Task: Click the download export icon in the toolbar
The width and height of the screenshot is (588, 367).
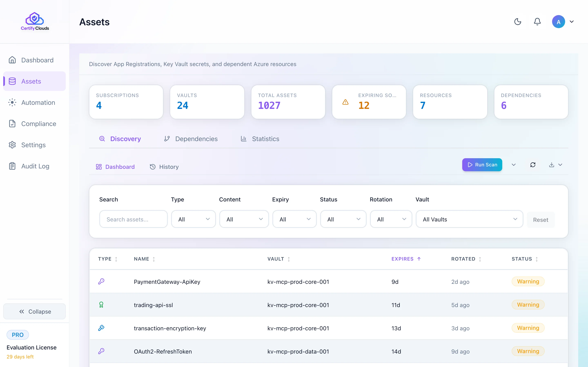Action: pyautogui.click(x=551, y=165)
